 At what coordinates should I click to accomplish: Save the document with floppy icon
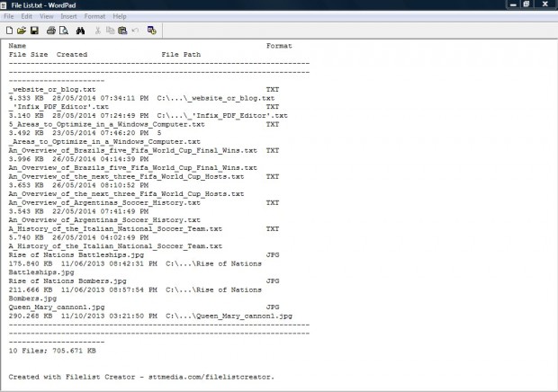coord(34,30)
